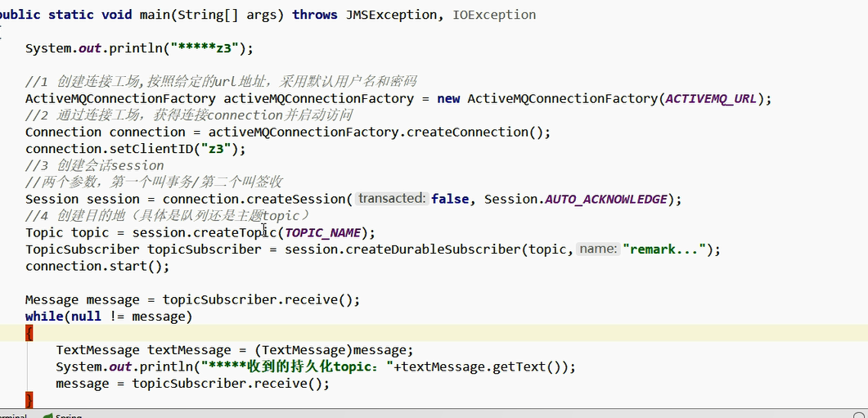
Task: Click the "name:" parameter hint
Action: [x=598, y=249]
